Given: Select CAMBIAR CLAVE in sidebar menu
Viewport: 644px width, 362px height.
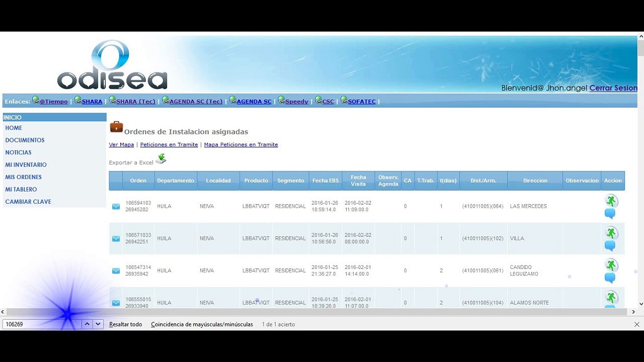Looking at the screenshot, I should [x=28, y=202].
